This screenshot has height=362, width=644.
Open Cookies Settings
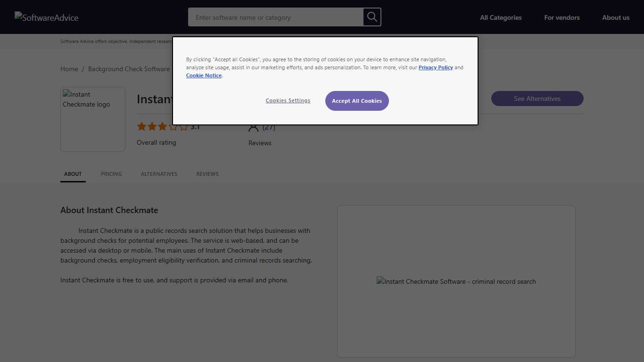coord(288,100)
